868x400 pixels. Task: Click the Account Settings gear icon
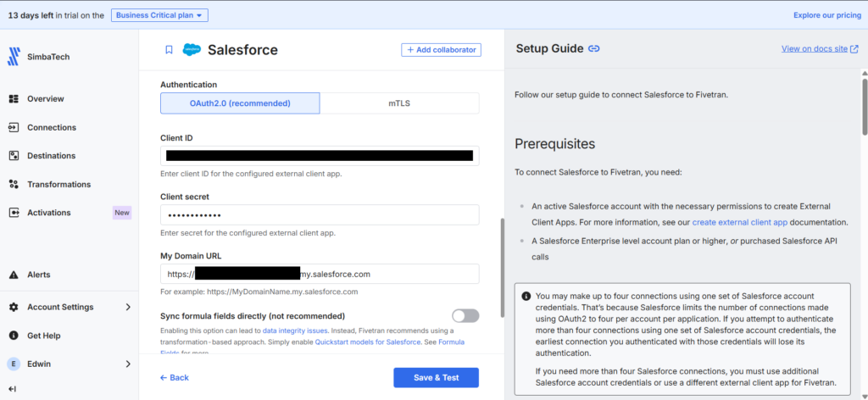point(14,307)
